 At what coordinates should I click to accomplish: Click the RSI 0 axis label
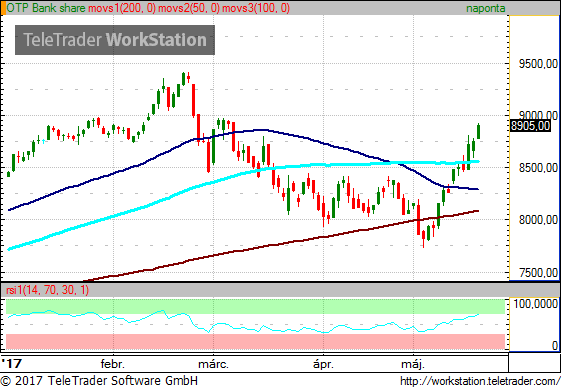(x=555, y=345)
